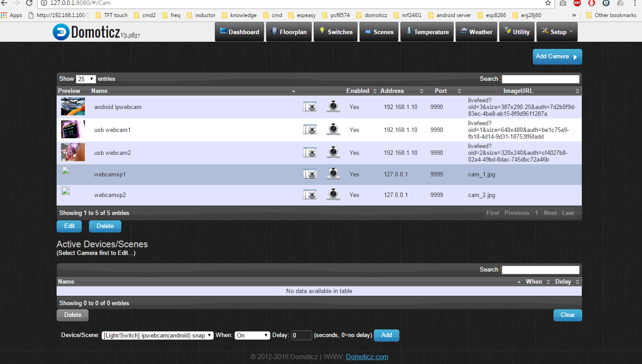The width and height of the screenshot is (642, 364).
Task: Open the Domoticz.com footer link
Action: pyautogui.click(x=367, y=357)
